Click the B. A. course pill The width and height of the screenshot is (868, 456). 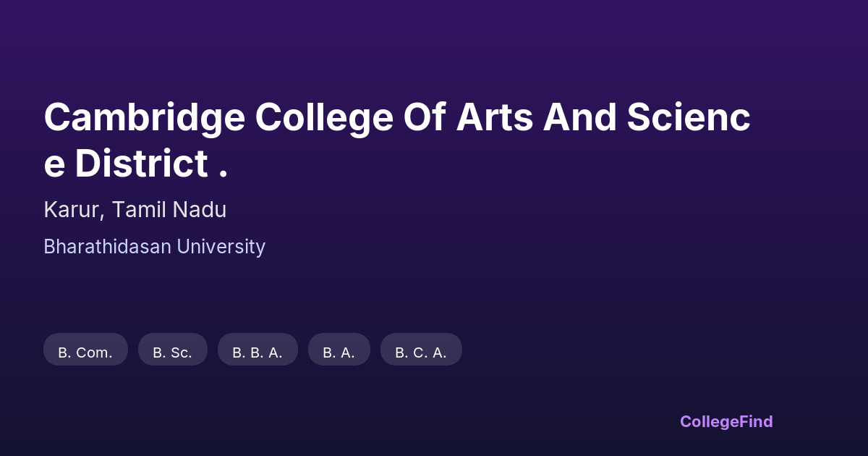pos(339,352)
